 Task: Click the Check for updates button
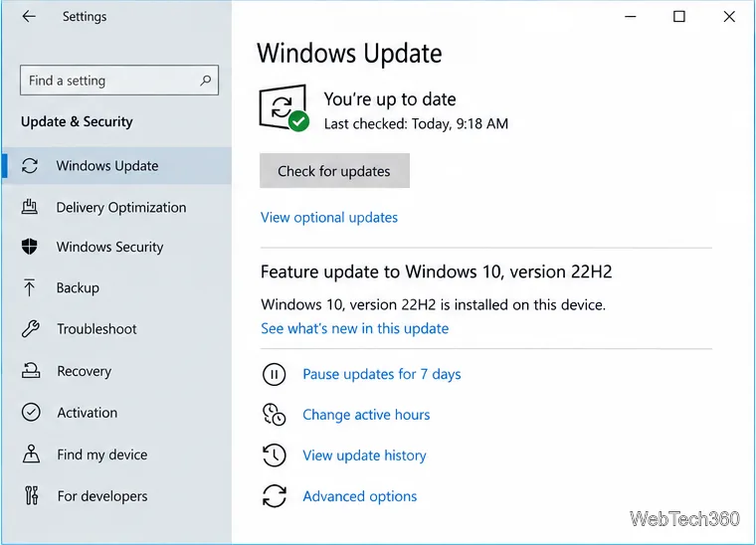334,171
